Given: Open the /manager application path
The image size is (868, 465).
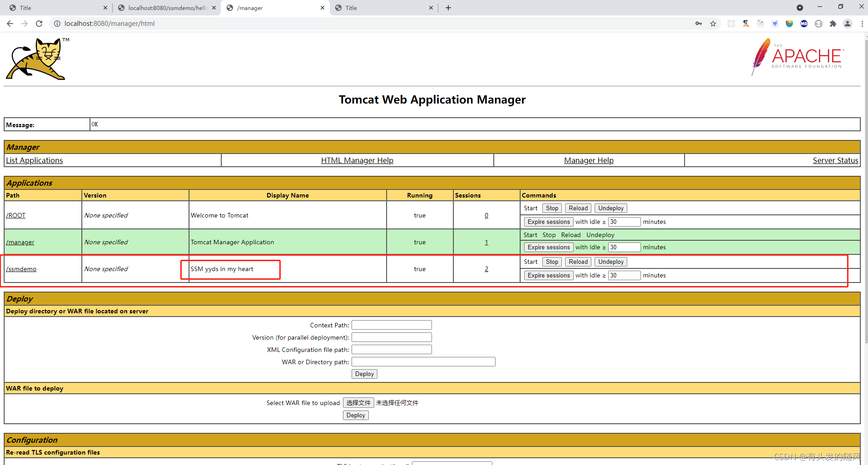Looking at the screenshot, I should [20, 242].
